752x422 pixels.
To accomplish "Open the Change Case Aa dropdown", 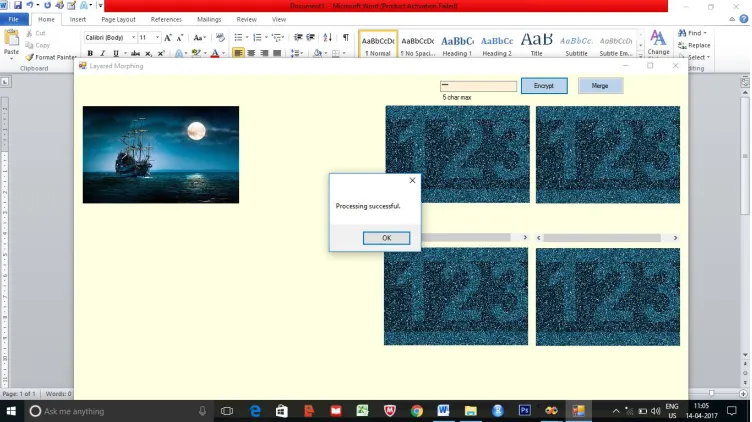I will (x=200, y=37).
